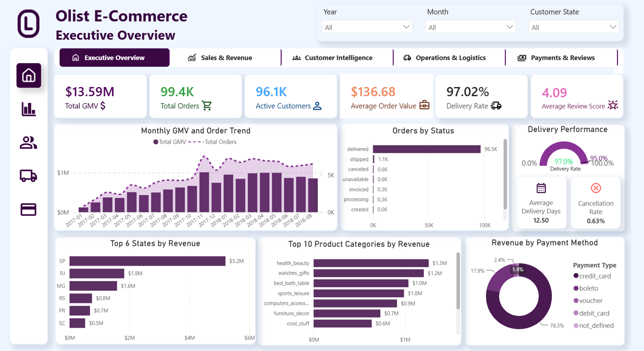Click the shopping cart icon on Total Orders
This screenshot has width=644, height=351.
207,106
